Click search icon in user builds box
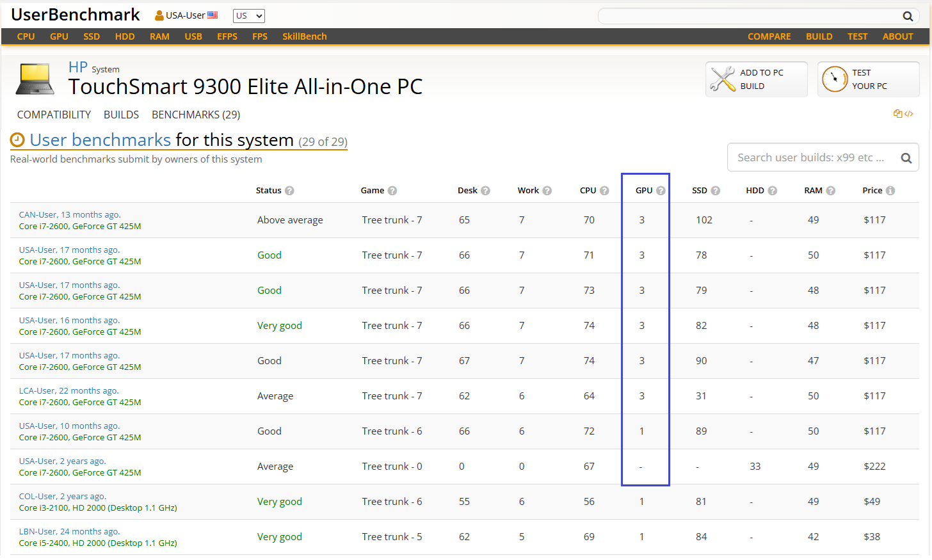 click(906, 158)
